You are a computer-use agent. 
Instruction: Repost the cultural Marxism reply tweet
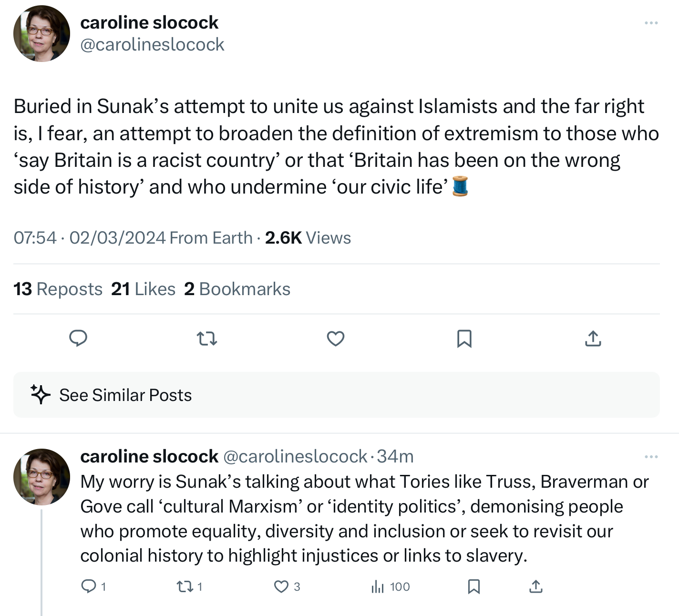(184, 586)
